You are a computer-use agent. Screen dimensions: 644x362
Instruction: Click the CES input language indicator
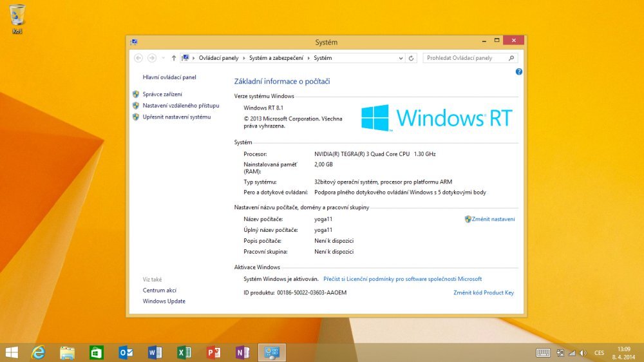click(599, 353)
